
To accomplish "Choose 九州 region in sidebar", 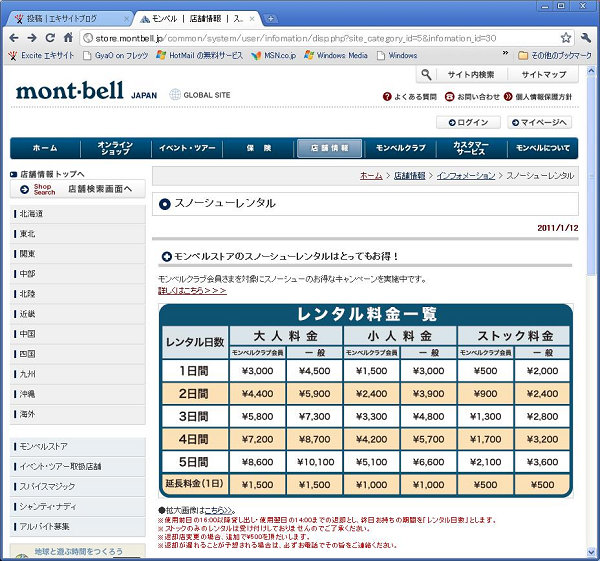I will [78, 374].
